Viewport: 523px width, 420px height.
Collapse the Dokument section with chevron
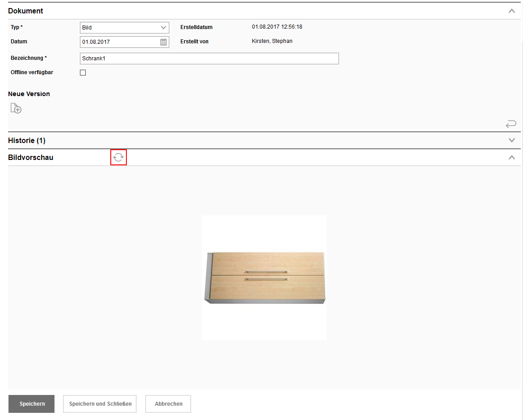coord(512,11)
